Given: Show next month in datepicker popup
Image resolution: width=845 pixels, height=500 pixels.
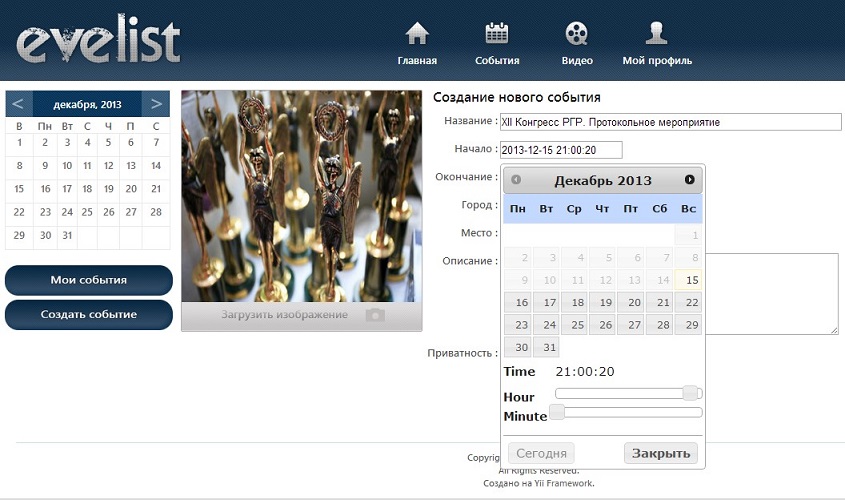Looking at the screenshot, I should 689,179.
